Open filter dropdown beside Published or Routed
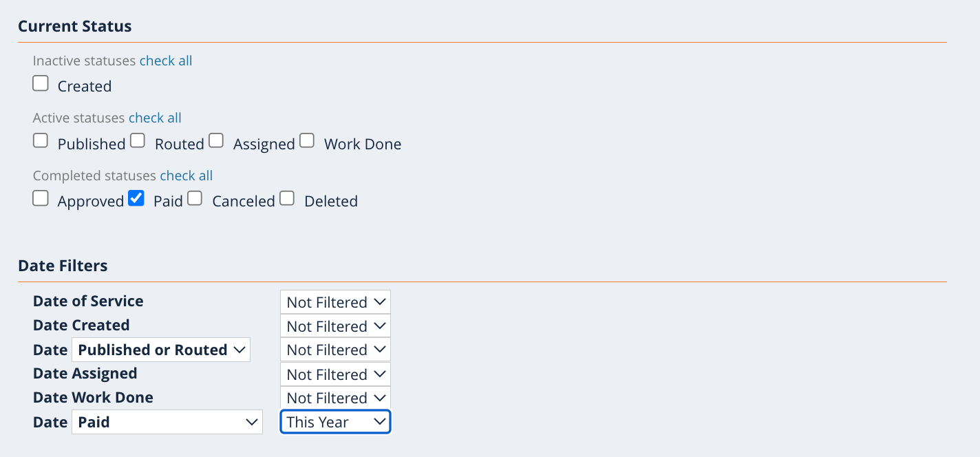 (x=335, y=350)
